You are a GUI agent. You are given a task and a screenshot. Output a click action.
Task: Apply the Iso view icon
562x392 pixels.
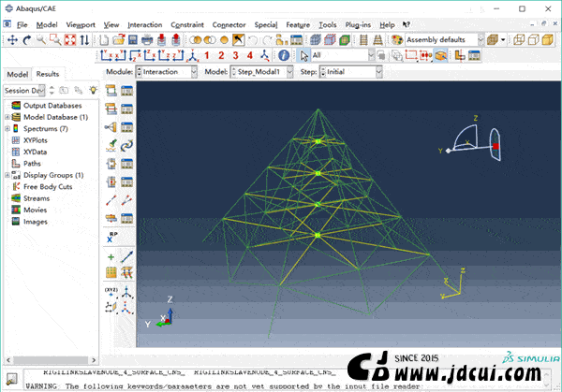click(x=193, y=55)
